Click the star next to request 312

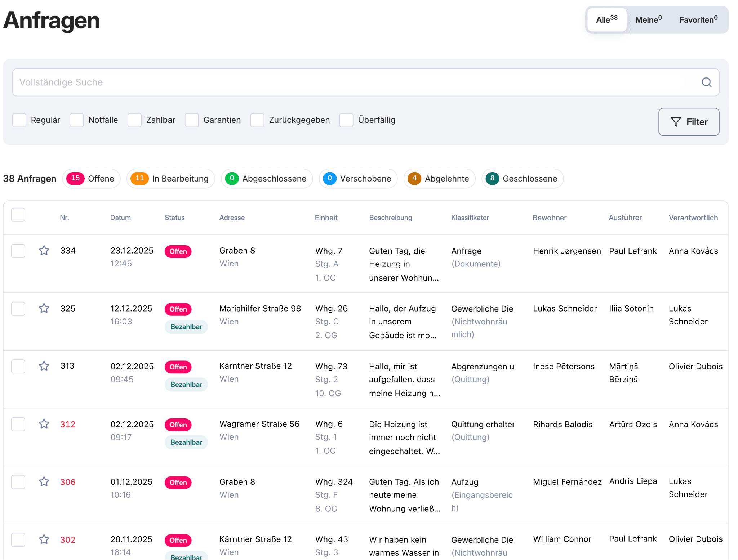tap(44, 424)
